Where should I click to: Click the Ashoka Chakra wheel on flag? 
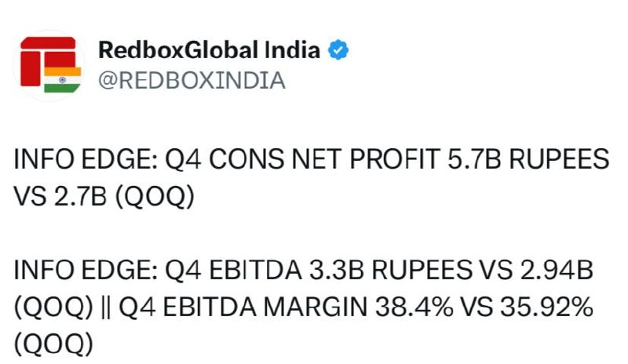pyautogui.click(x=63, y=80)
